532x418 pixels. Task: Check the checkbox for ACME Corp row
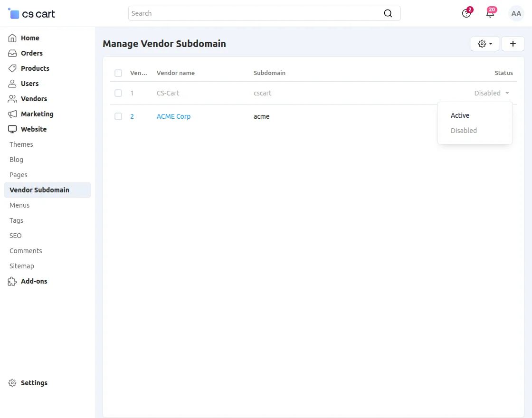pos(118,116)
